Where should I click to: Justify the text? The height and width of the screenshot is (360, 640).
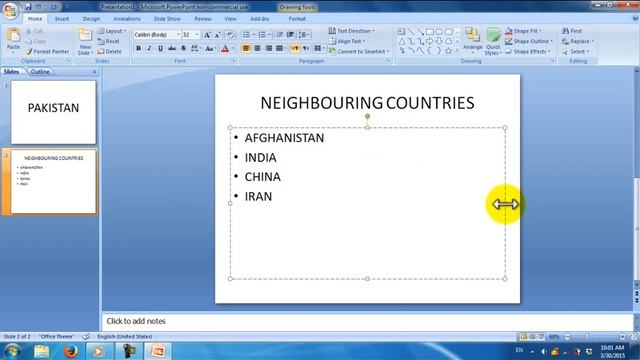(x=280, y=49)
